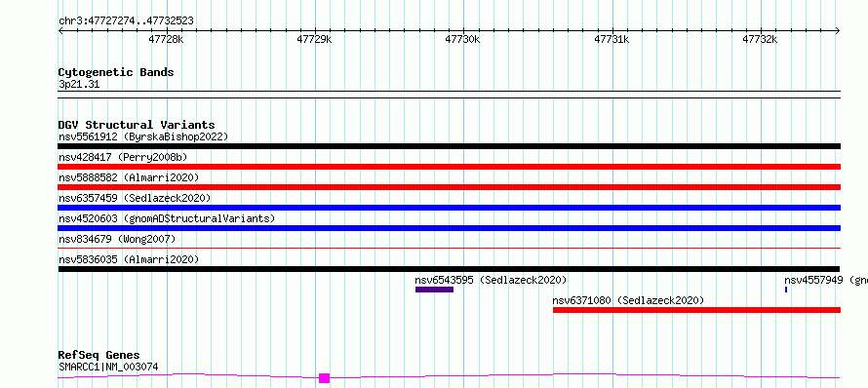This screenshot has height=388, width=868.
Task: Select the red bar under nsv428417
Action: 449,167
